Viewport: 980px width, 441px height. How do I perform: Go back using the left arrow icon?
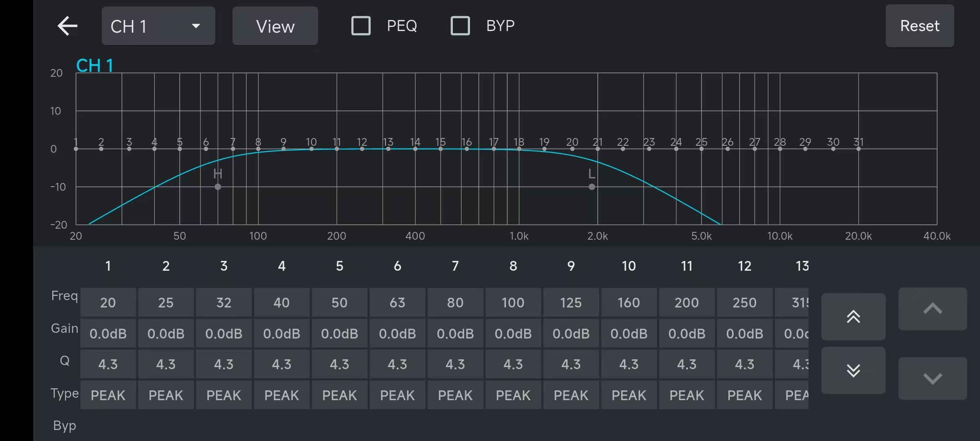(x=67, y=26)
